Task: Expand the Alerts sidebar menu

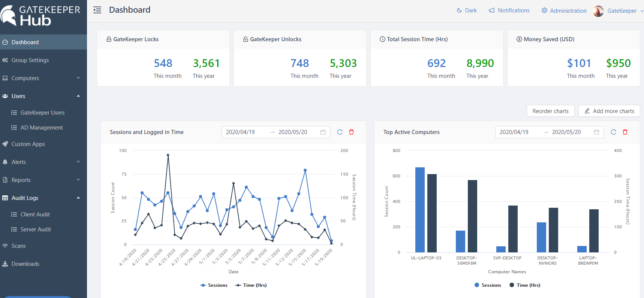Action: click(x=43, y=162)
